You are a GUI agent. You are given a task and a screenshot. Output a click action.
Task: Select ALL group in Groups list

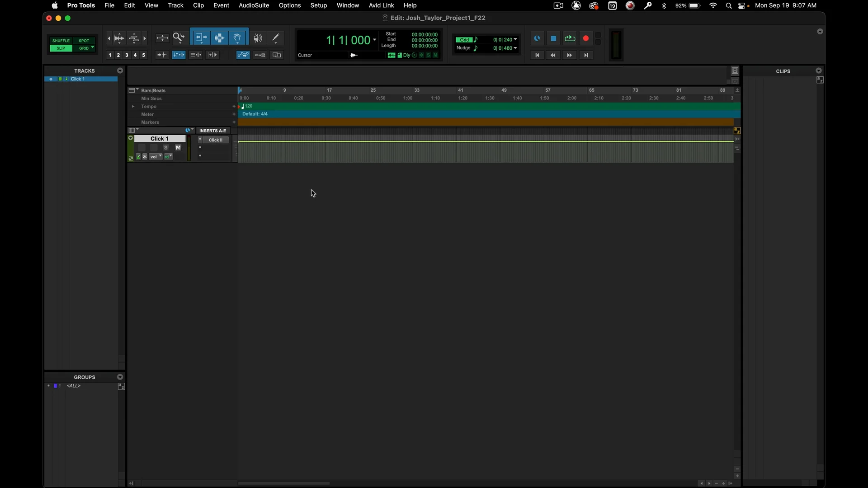coord(74,386)
